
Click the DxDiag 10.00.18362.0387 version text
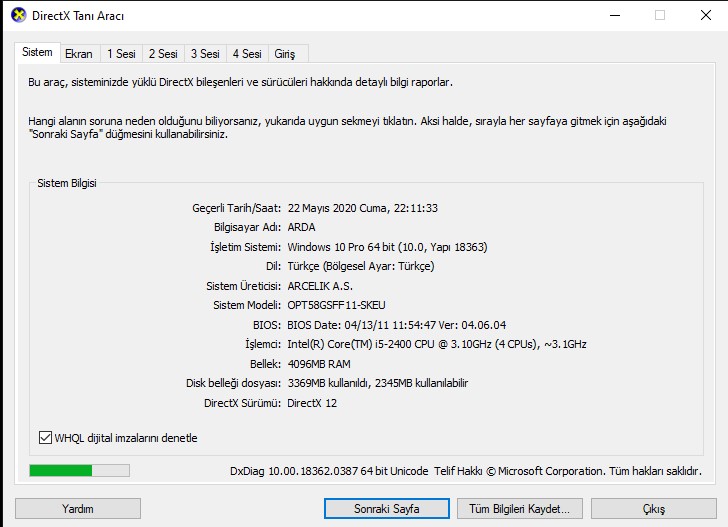tap(329, 471)
